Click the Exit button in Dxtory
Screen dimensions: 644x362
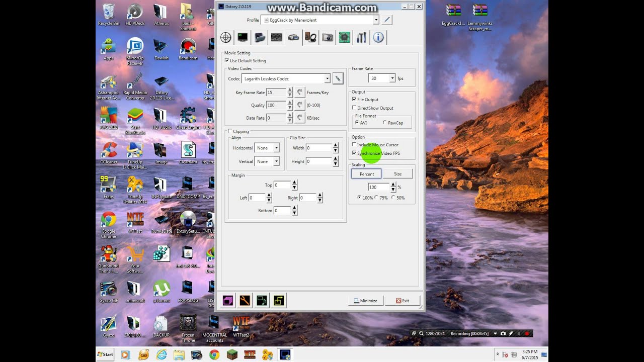click(402, 301)
